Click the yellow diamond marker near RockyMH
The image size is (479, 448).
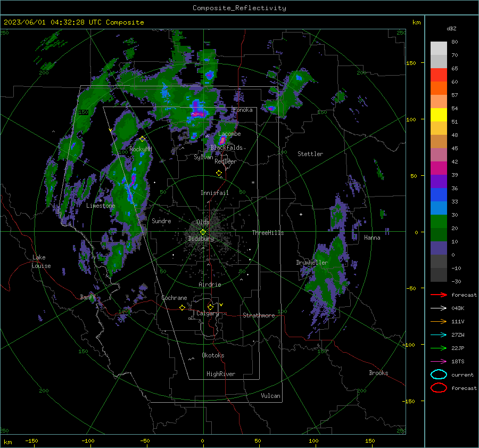(x=142, y=139)
